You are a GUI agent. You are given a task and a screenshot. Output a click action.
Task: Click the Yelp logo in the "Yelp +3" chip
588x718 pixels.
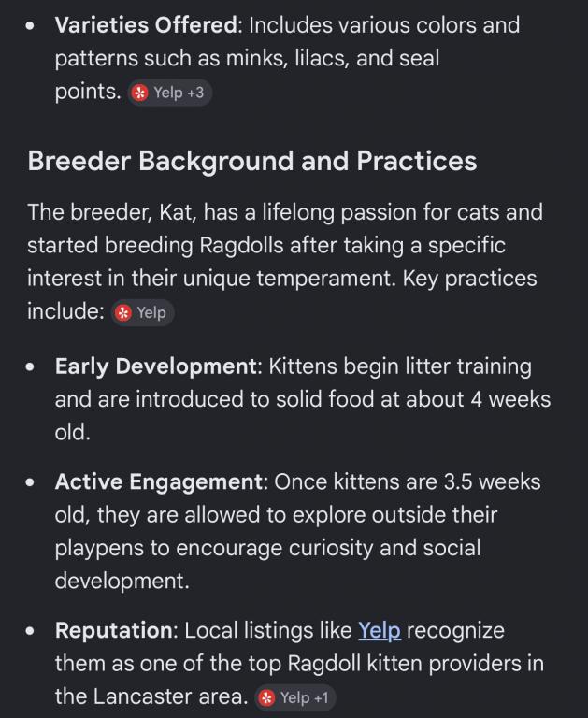click(x=140, y=93)
